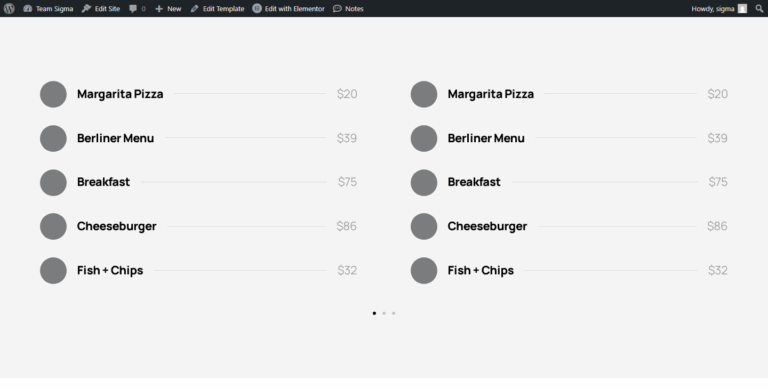Viewport: 768px width, 390px height.
Task: Click the search magnifier in admin bar
Action: click(x=759, y=8)
